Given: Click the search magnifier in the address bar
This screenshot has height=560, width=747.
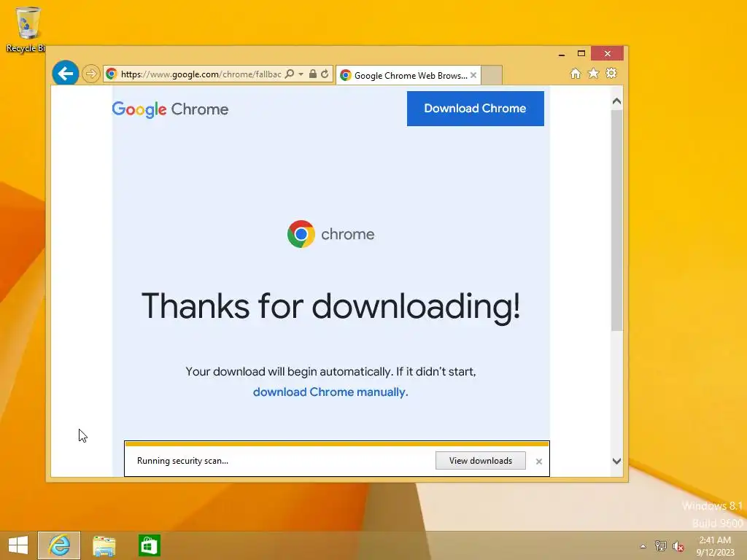Looking at the screenshot, I should (x=289, y=74).
